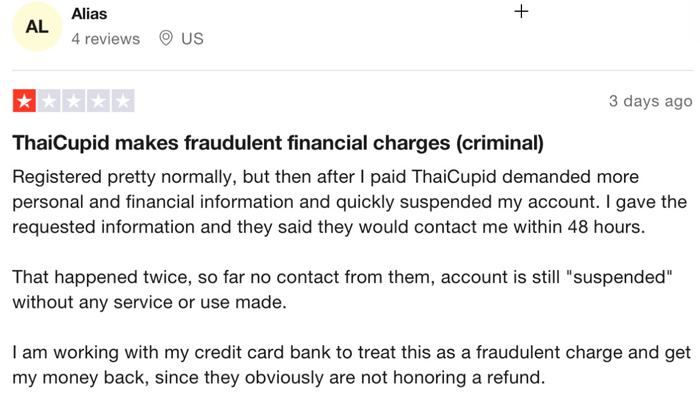This screenshot has height=396, width=700.
Task: Open the "ThaiCupid makes fraudulent financial charges" headline
Action: (231, 143)
